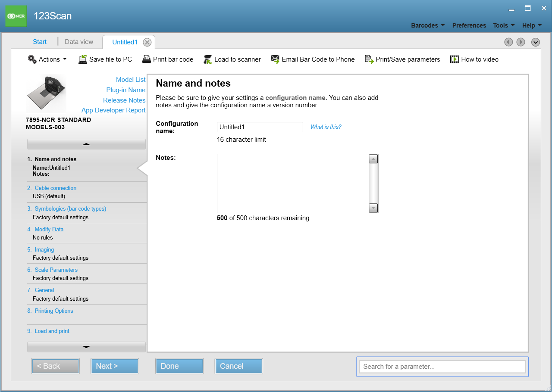Image resolution: width=552 pixels, height=392 pixels.
Task: Click the What is this? help link
Action: point(326,127)
